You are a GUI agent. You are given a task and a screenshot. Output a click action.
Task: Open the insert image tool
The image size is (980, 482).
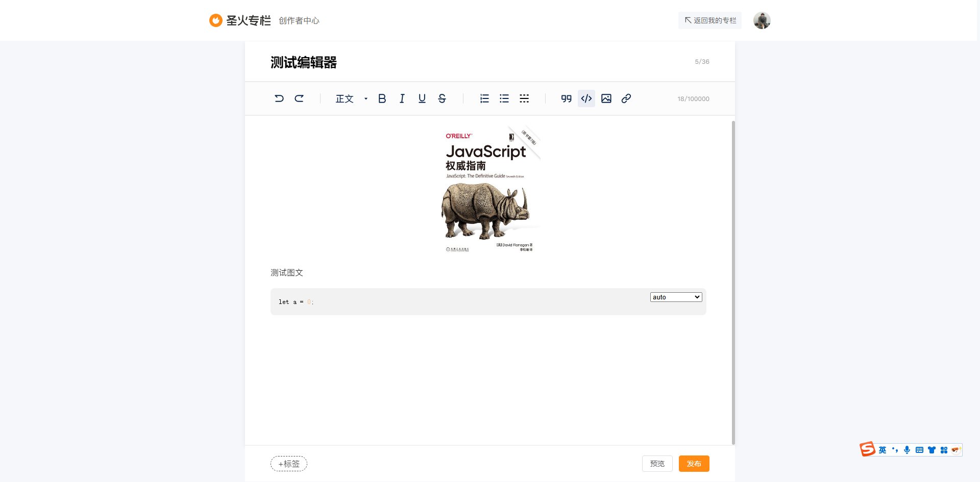point(606,98)
